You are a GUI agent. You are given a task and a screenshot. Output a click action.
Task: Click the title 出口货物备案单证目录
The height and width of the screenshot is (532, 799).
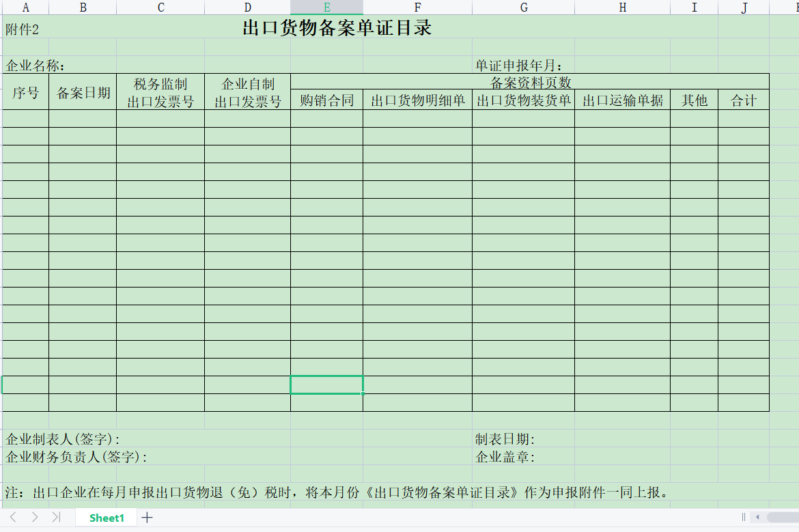[337, 27]
